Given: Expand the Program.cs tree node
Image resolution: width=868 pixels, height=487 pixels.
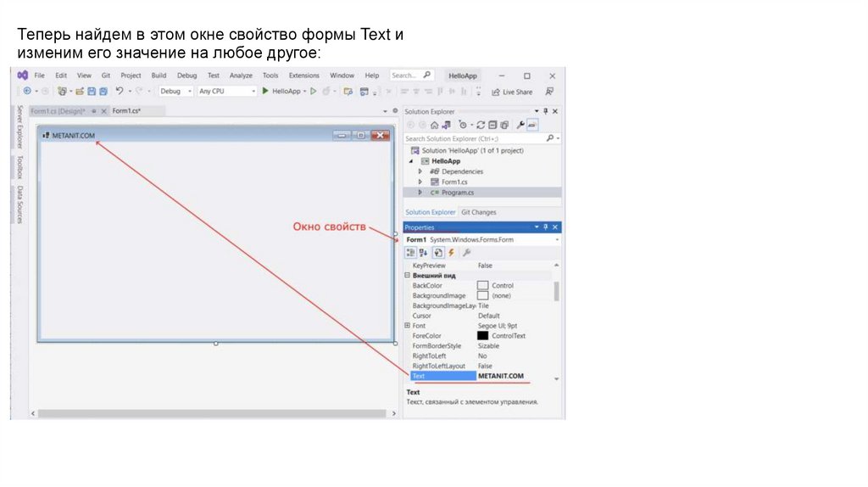Looking at the screenshot, I should tap(420, 193).
